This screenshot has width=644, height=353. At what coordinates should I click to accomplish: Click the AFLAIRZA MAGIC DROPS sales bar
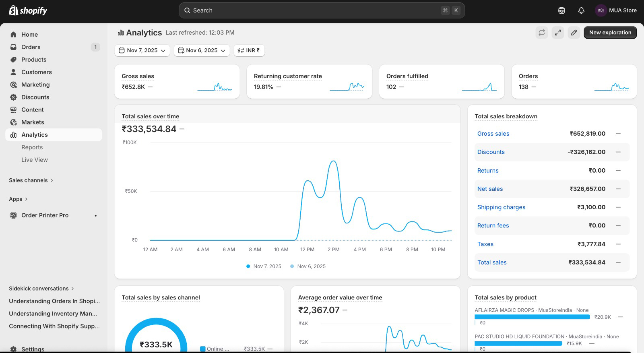[x=532, y=317]
